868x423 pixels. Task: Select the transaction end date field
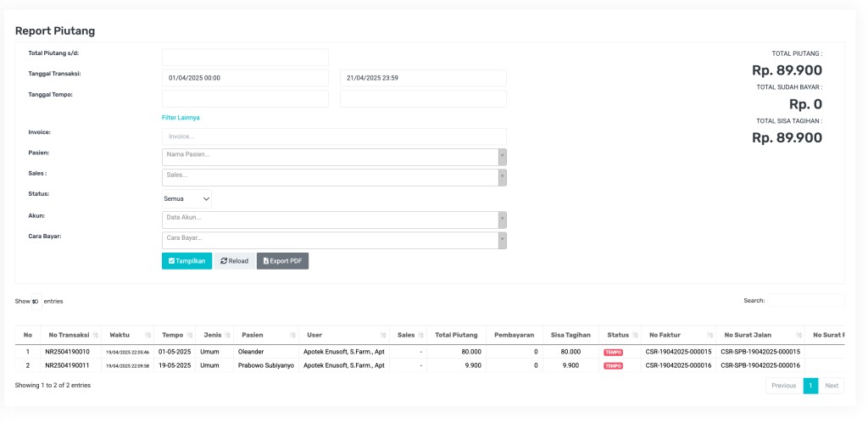[423, 78]
